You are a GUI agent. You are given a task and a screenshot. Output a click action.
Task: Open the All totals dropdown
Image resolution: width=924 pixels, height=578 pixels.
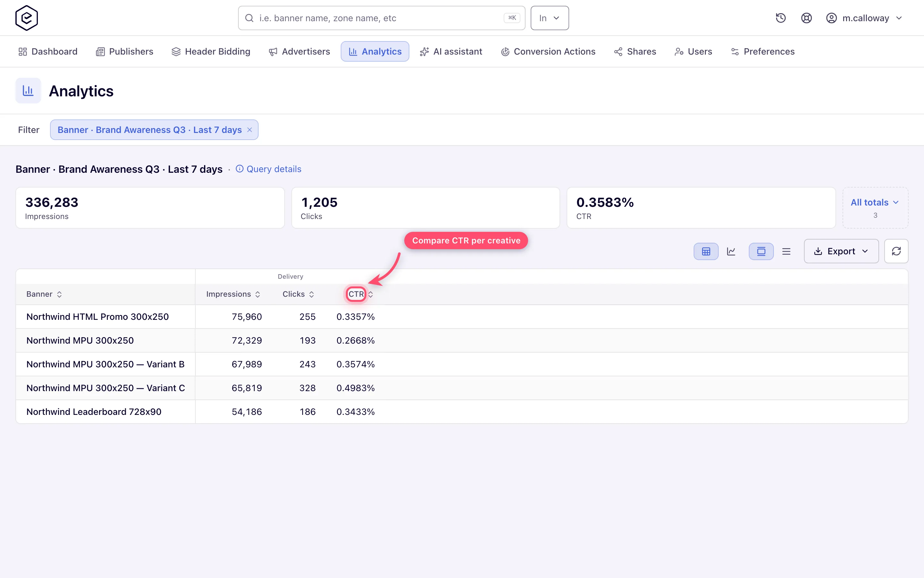(875, 207)
